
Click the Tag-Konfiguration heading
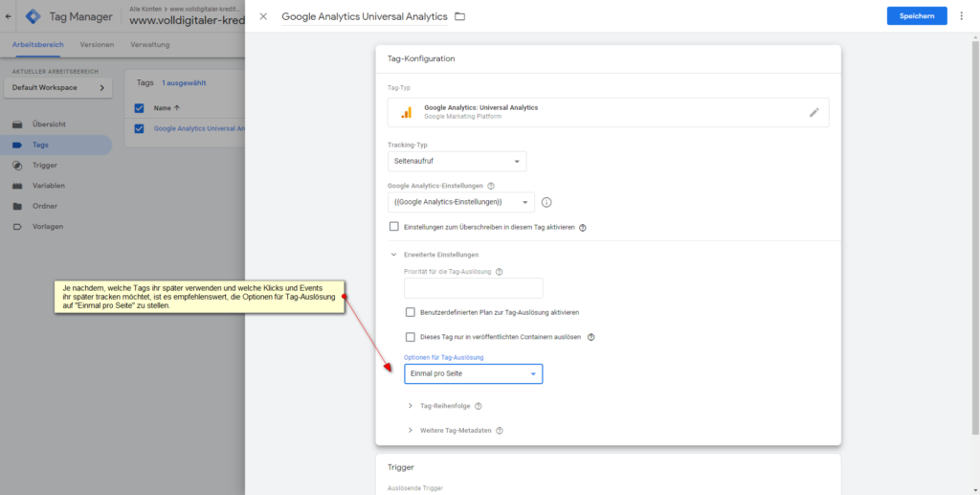(421, 58)
